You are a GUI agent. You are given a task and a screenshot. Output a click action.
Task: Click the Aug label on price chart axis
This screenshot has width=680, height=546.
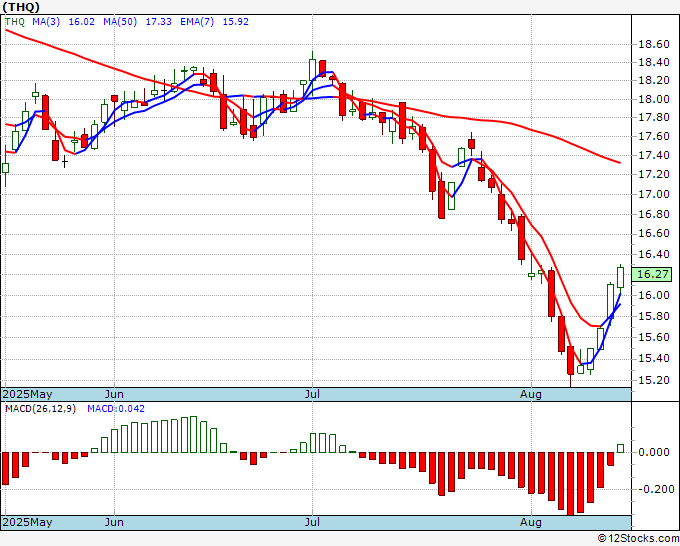pyautogui.click(x=531, y=394)
